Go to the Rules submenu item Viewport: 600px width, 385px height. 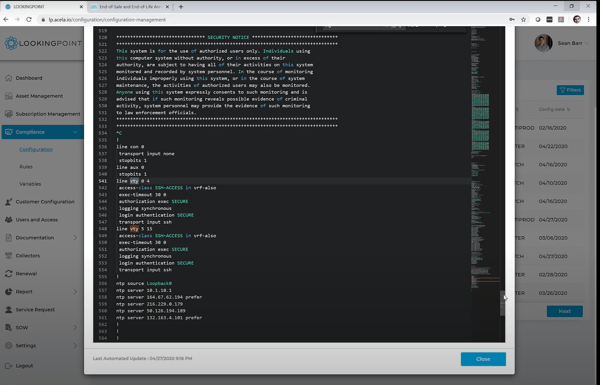pos(26,167)
